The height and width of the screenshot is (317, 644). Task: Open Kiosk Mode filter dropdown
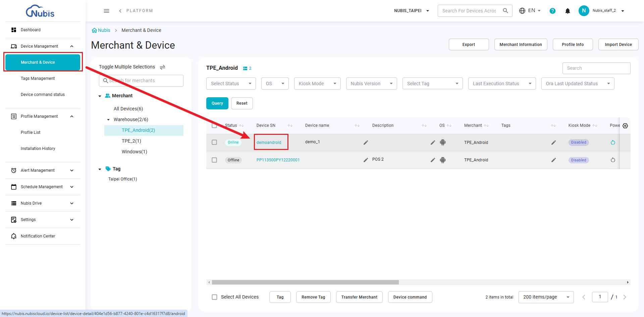(317, 84)
